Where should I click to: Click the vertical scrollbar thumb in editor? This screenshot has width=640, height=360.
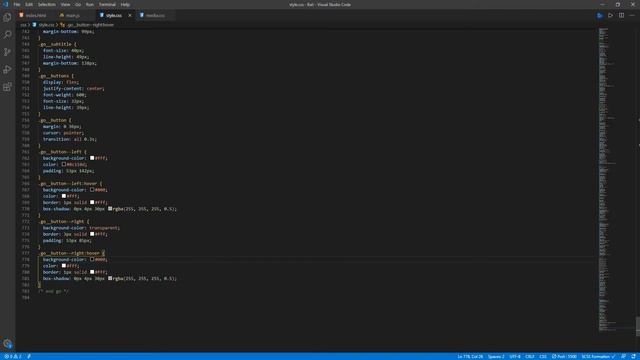point(638,326)
